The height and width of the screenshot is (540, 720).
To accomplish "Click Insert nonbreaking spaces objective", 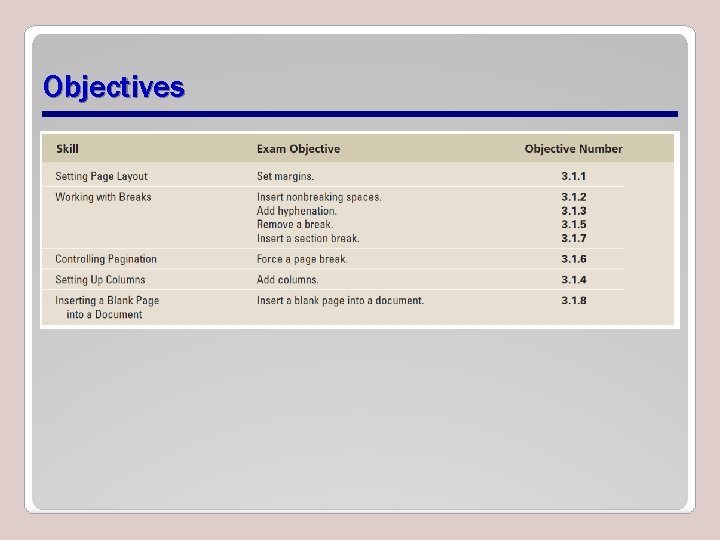I will 319,197.
